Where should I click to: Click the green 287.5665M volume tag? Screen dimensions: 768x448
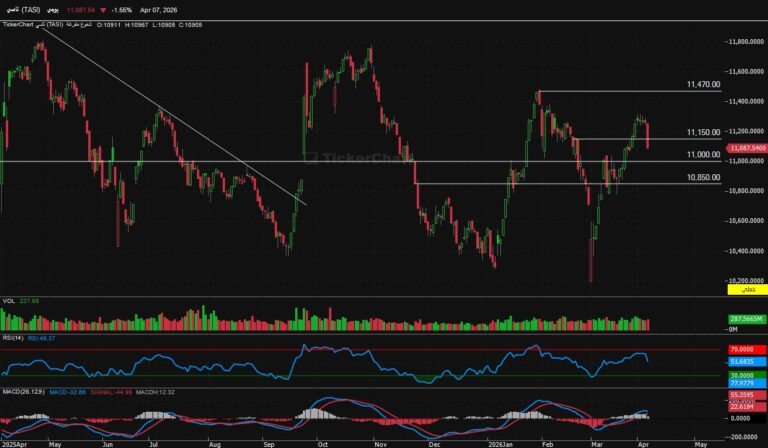747,319
